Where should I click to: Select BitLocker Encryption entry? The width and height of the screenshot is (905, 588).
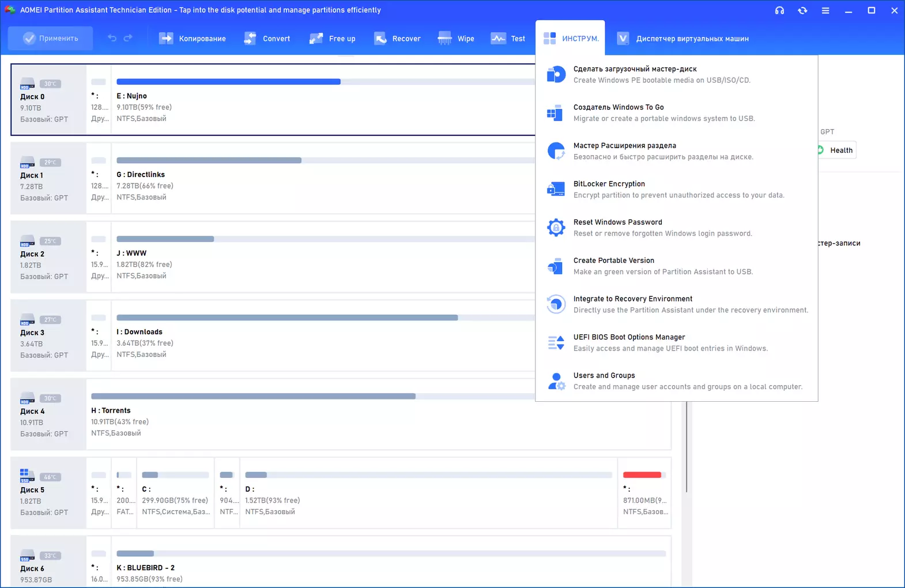(677, 189)
